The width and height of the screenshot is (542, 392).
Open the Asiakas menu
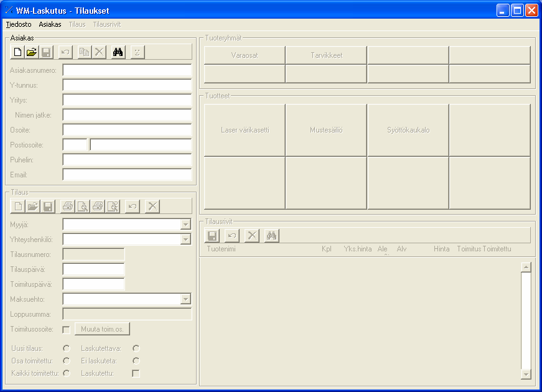[50, 24]
